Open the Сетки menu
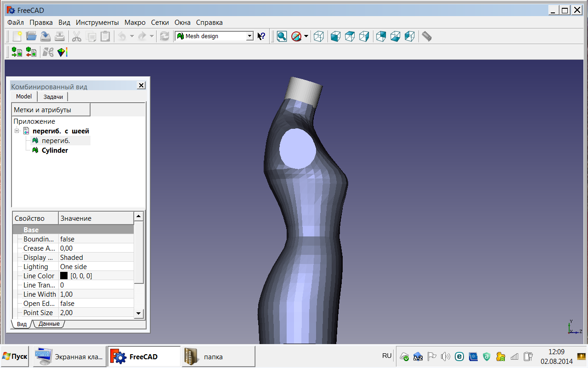This screenshot has height=368, width=588. pyautogui.click(x=159, y=23)
